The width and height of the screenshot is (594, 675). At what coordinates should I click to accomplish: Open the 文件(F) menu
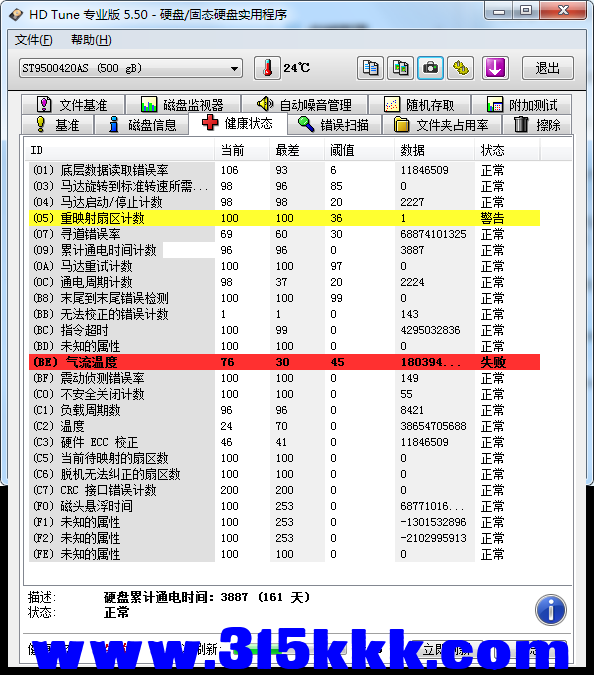[34, 40]
